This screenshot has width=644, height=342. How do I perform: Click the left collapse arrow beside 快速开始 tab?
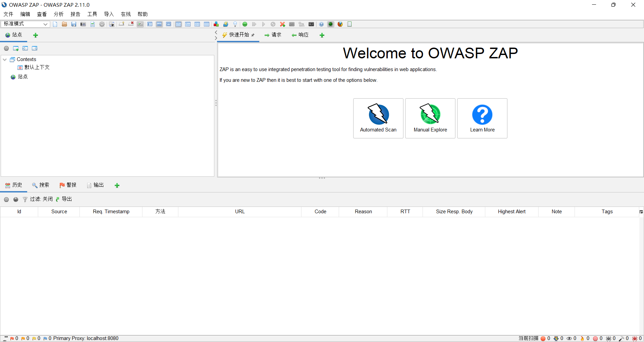(216, 33)
